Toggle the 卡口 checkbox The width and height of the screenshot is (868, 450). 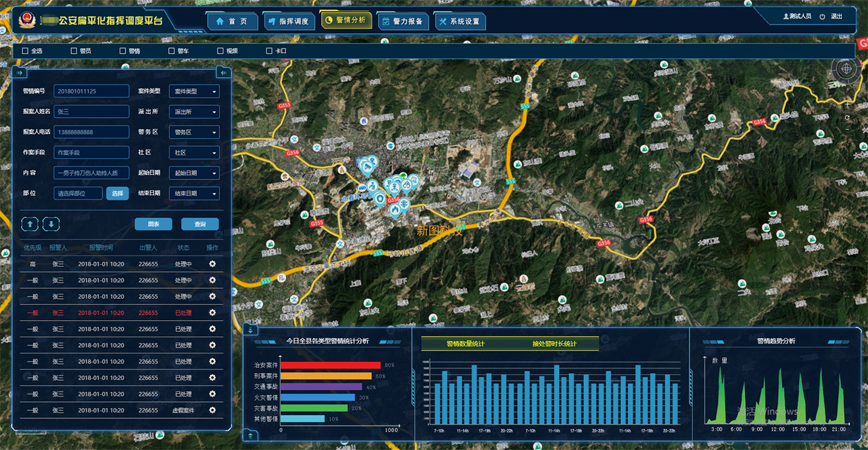269,51
